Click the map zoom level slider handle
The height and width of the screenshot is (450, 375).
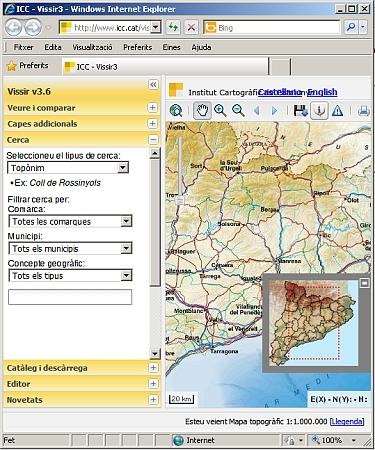point(180,200)
